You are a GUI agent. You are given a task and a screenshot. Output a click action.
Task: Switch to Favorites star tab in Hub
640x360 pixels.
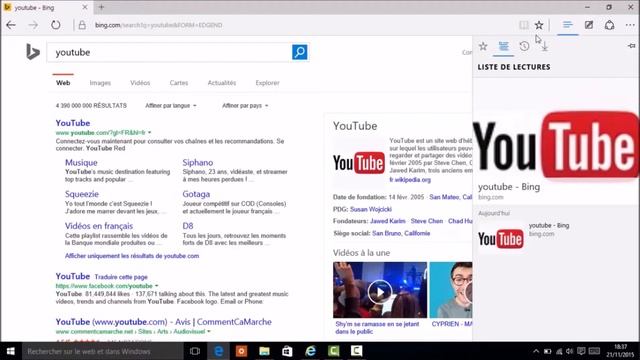pyautogui.click(x=483, y=46)
